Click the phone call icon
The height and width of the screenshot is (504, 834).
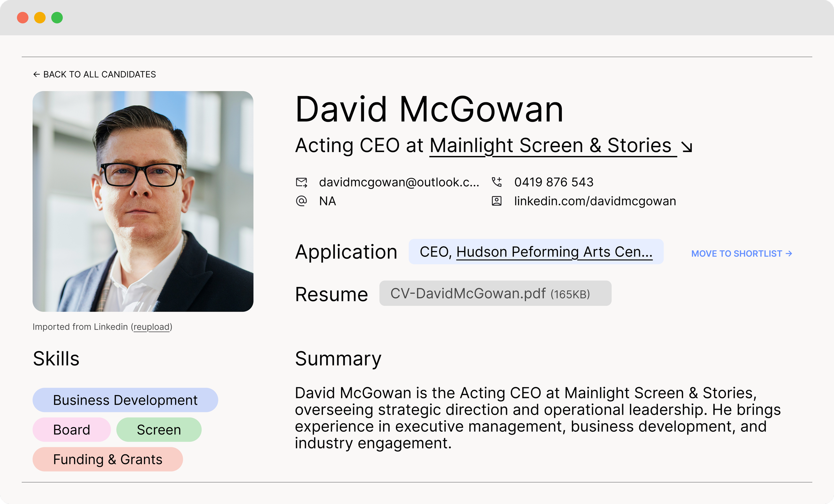(x=496, y=182)
